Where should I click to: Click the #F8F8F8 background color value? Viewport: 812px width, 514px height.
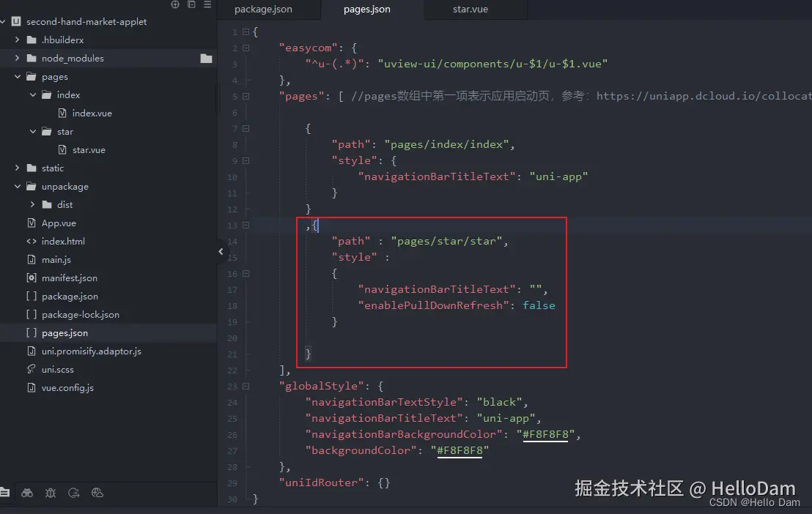click(x=460, y=450)
